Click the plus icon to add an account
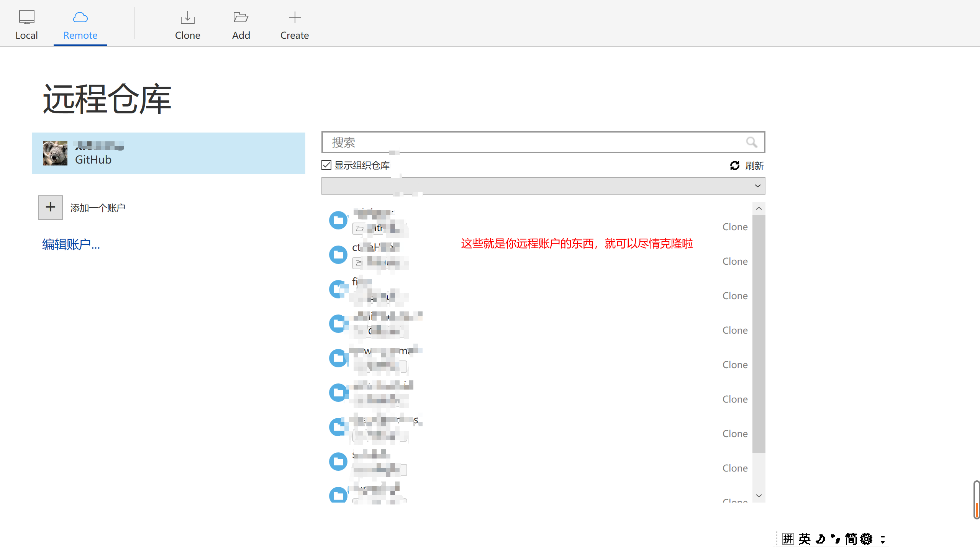980x547 pixels. point(51,207)
